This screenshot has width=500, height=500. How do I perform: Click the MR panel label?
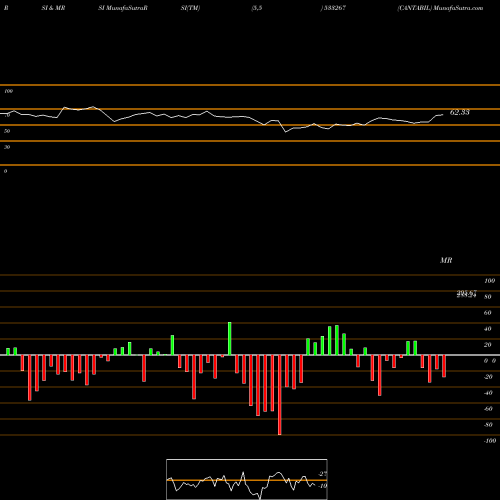point(446,260)
